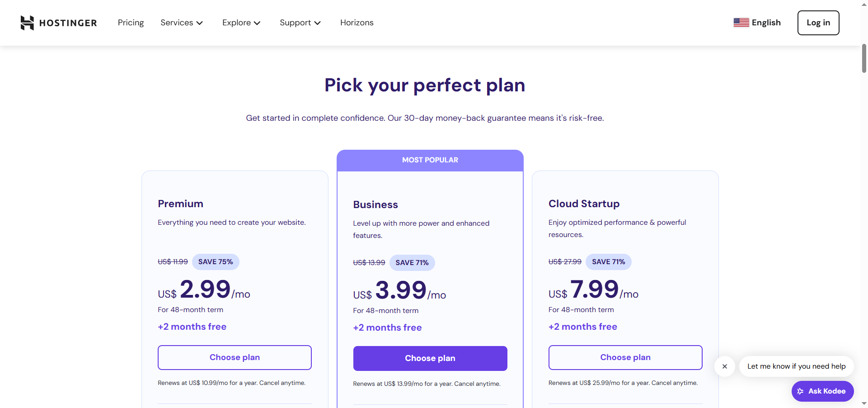Screen dimensions: 868x408
Task: Click the Let me know help message
Action: 796,366
